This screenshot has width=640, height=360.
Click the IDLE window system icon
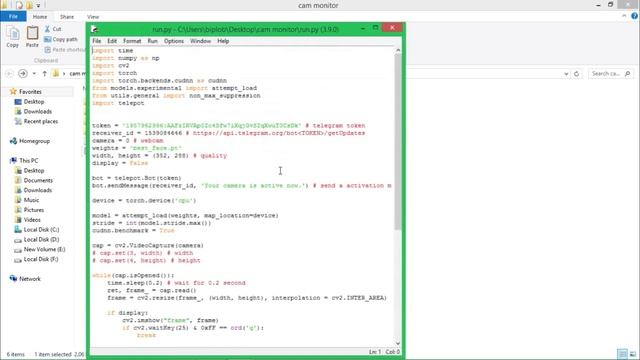tap(94, 29)
